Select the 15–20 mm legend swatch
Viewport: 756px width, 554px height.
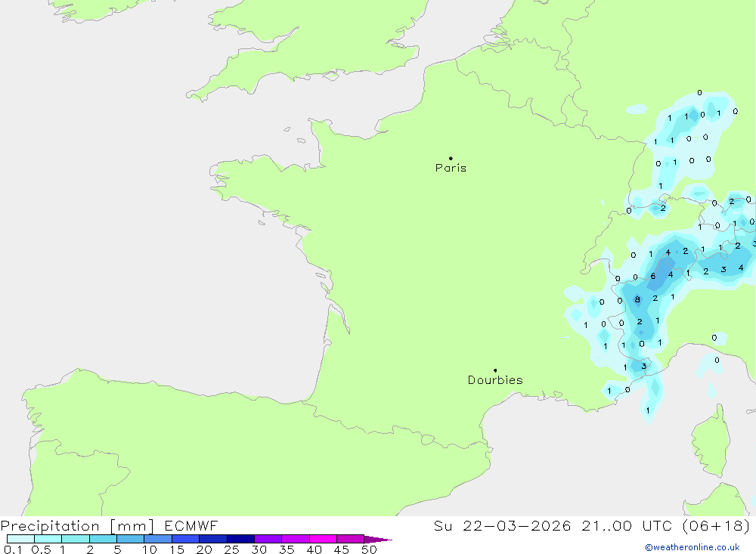[186, 539]
